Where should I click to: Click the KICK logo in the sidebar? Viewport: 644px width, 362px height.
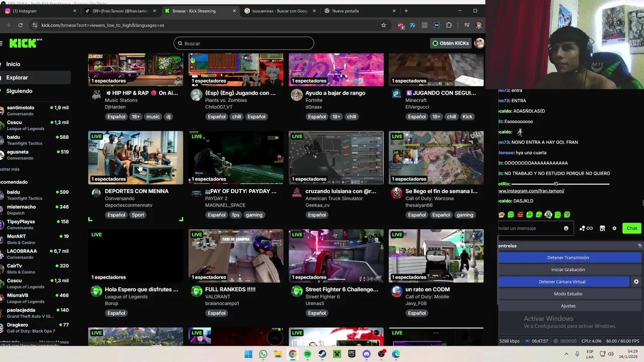[23, 43]
